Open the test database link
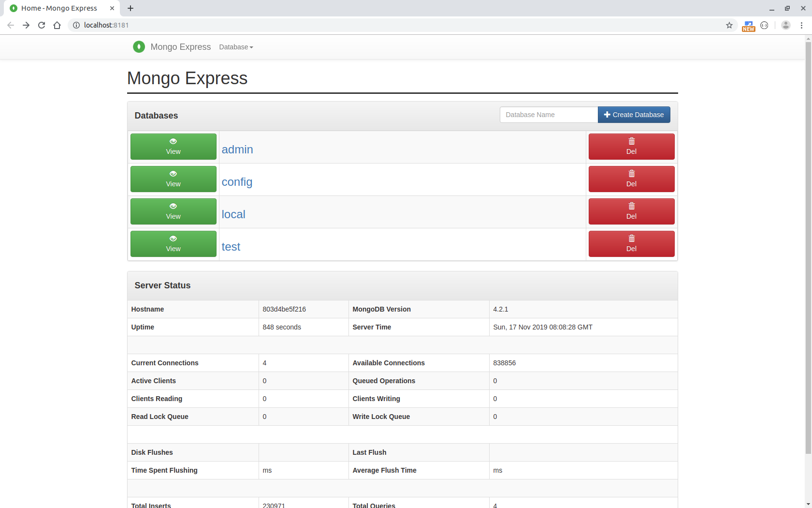812x508 pixels. pyautogui.click(x=231, y=247)
